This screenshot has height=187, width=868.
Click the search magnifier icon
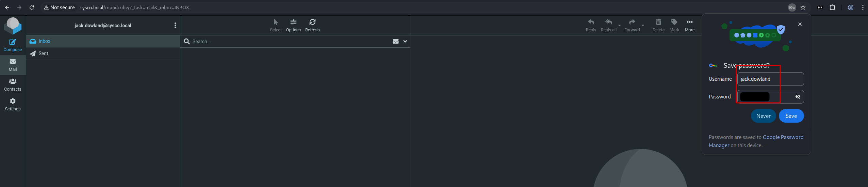tap(186, 41)
